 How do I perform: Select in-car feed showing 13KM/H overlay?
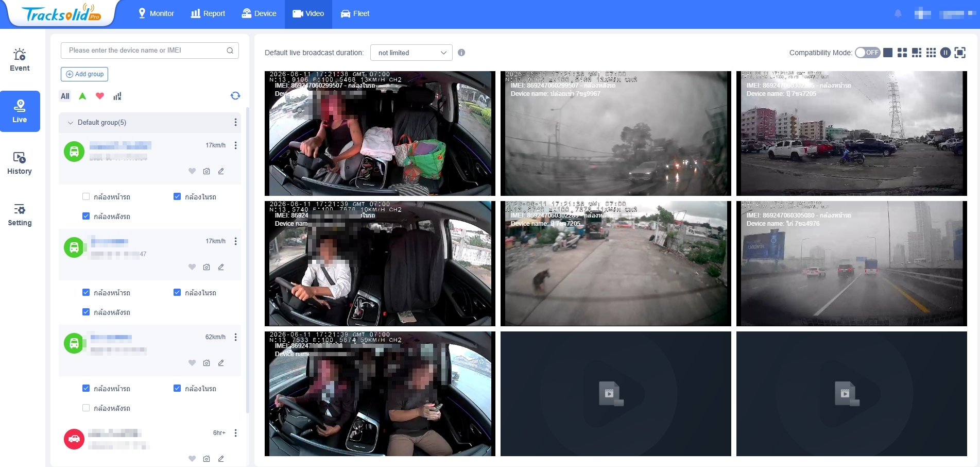pyautogui.click(x=380, y=134)
